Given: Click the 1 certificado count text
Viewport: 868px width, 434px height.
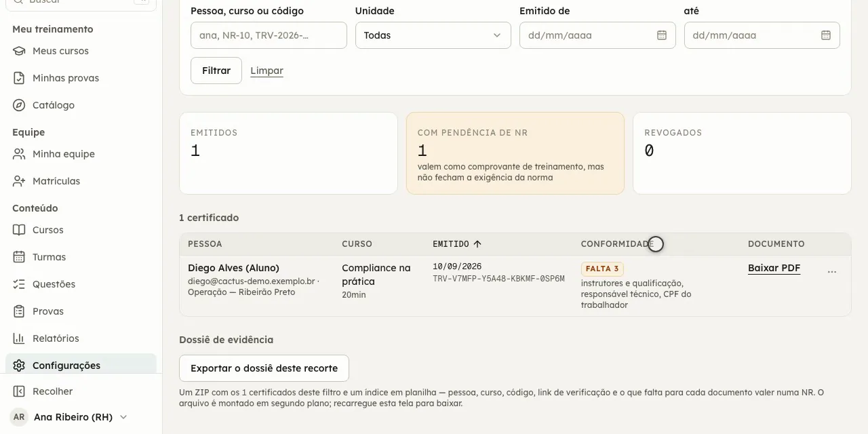Looking at the screenshot, I should (x=209, y=218).
